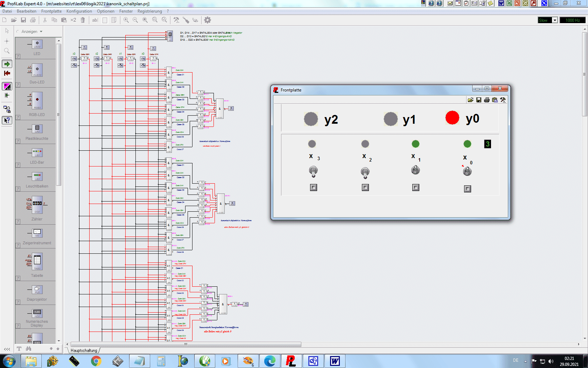
Task: Push the square button under x2
Action: (x=365, y=188)
